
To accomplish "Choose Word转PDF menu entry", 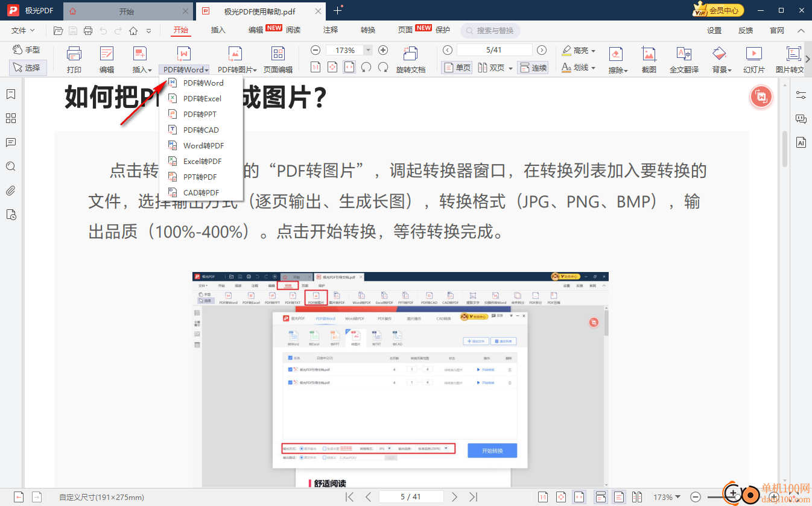I will 201,145.
